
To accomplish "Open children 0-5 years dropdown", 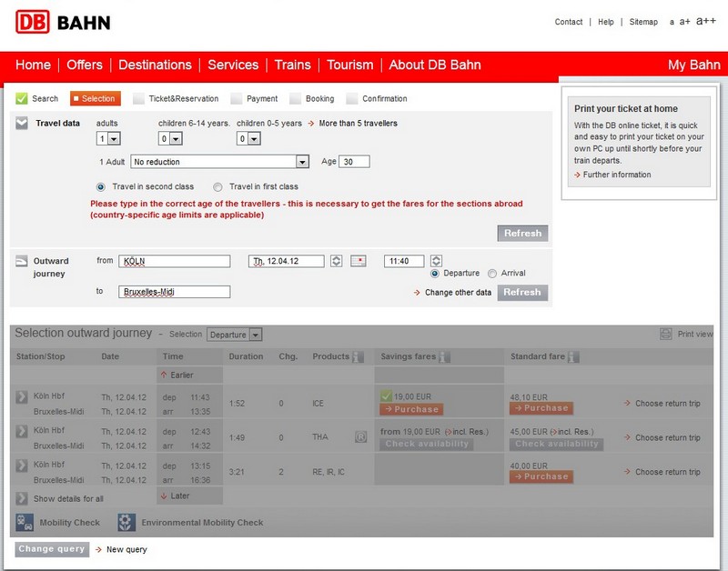I will coord(248,138).
